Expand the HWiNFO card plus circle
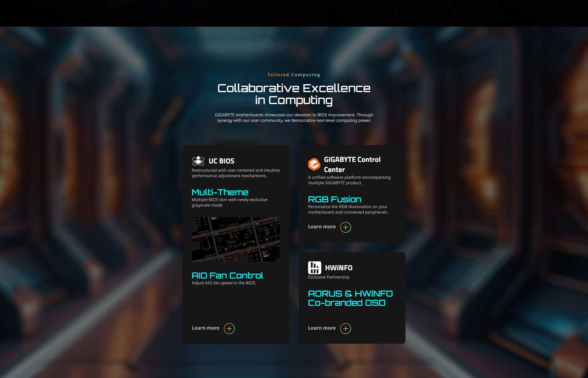588x378 pixels. [345, 328]
